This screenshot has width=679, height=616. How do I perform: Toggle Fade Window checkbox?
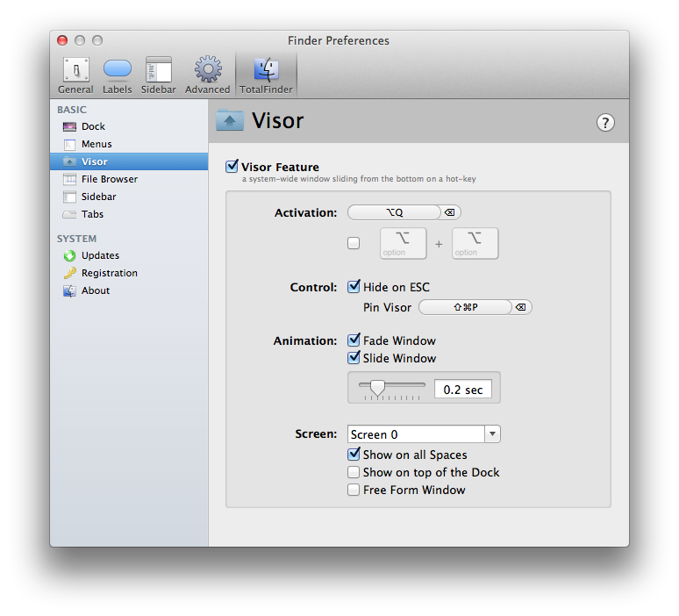[x=354, y=340]
